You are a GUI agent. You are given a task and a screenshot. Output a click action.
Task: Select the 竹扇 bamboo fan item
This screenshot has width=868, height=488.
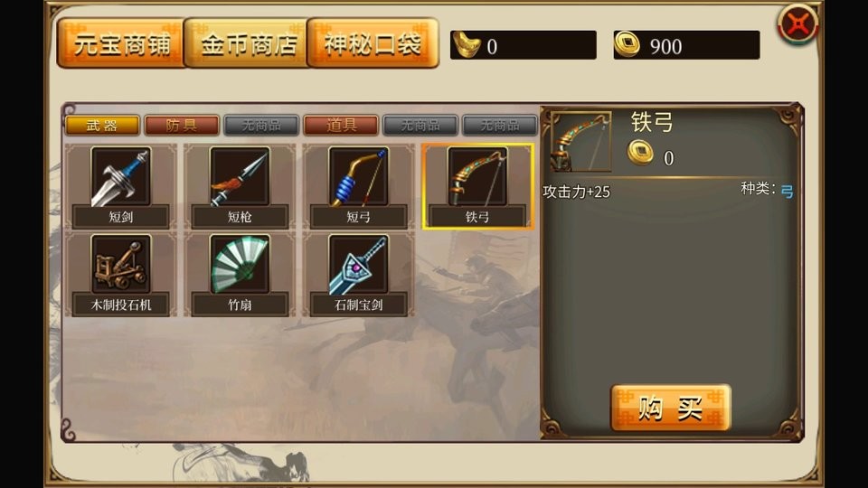pyautogui.click(x=240, y=275)
